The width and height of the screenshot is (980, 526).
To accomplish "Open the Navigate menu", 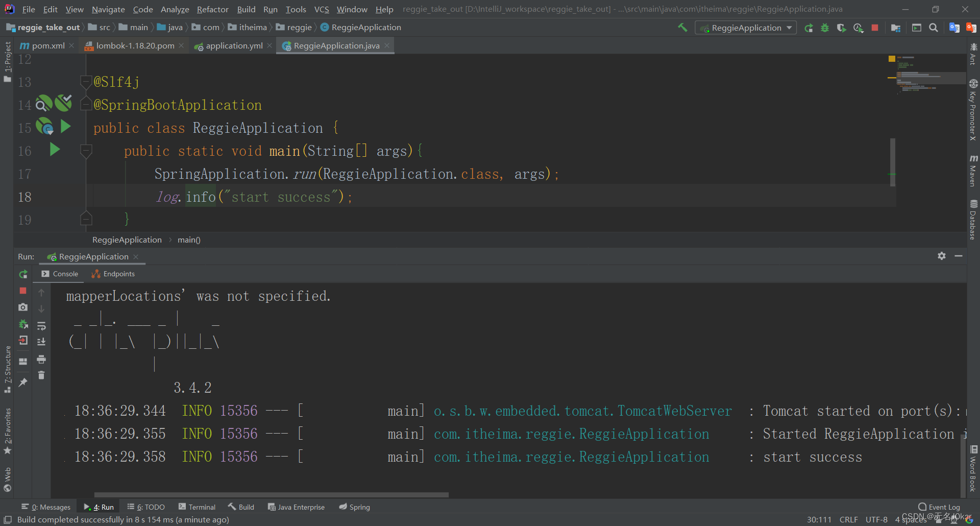I will [108, 9].
